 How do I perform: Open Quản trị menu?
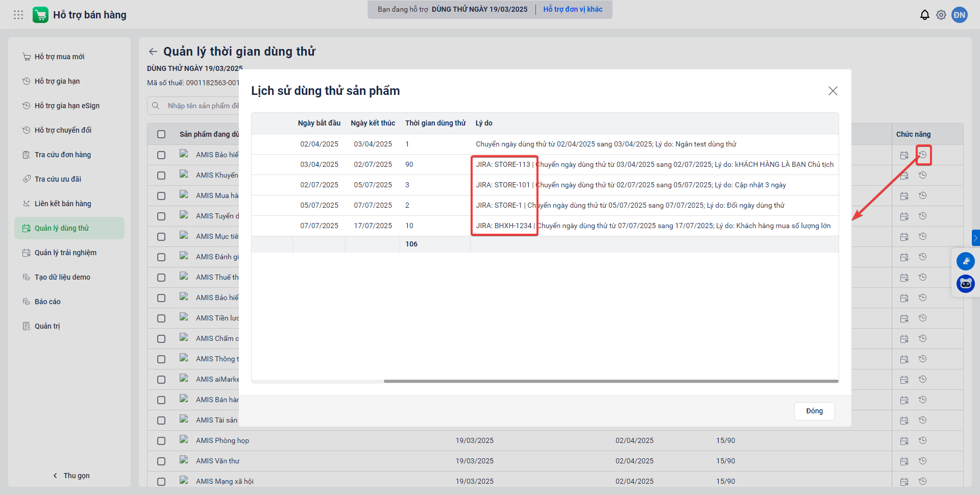point(69,326)
